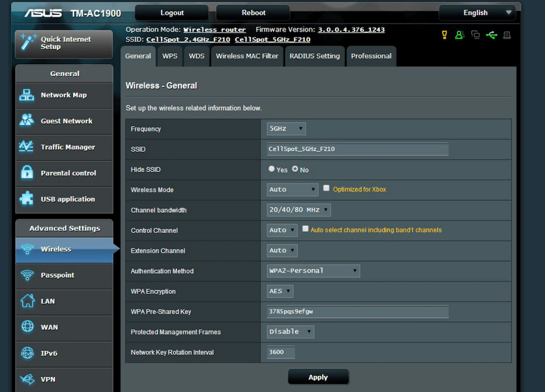Open the Frequency dropdown

coord(286,129)
